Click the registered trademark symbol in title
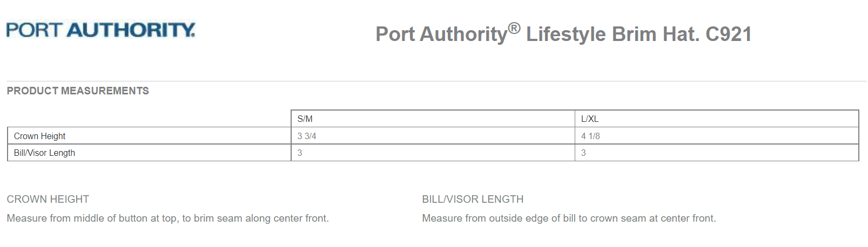868x247 pixels. [x=514, y=28]
